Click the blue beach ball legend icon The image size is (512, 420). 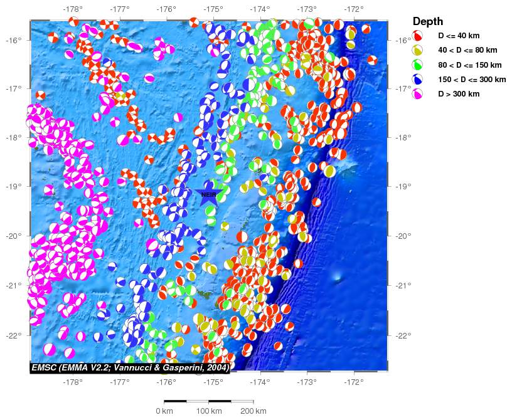point(417,80)
